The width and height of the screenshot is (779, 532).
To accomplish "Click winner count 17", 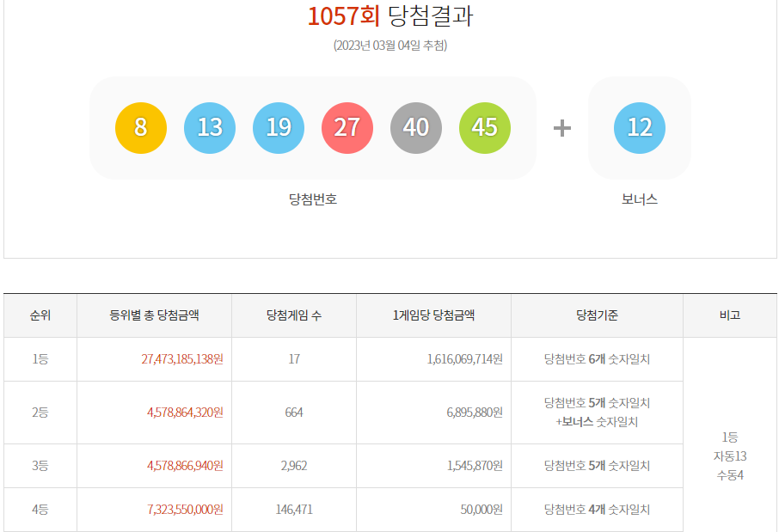I will 294,359.
